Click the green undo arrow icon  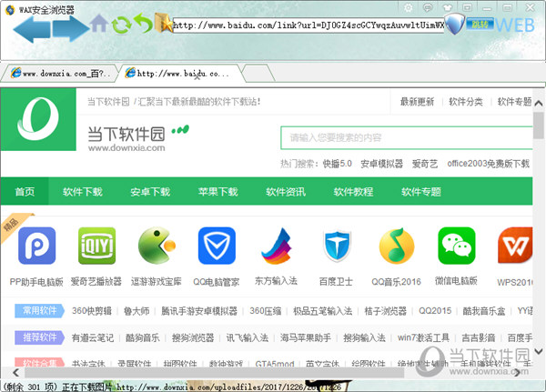click(143, 23)
